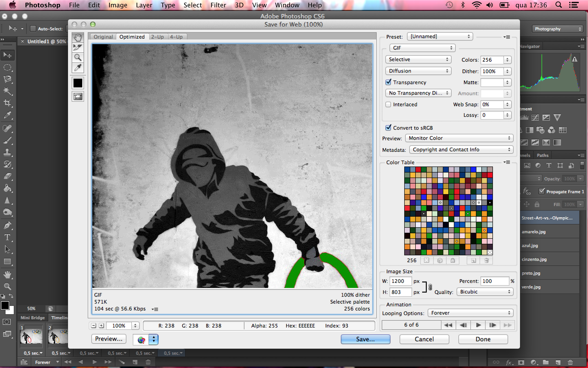The height and width of the screenshot is (368, 588).
Task: Select the Crop tool
Action: click(7, 103)
